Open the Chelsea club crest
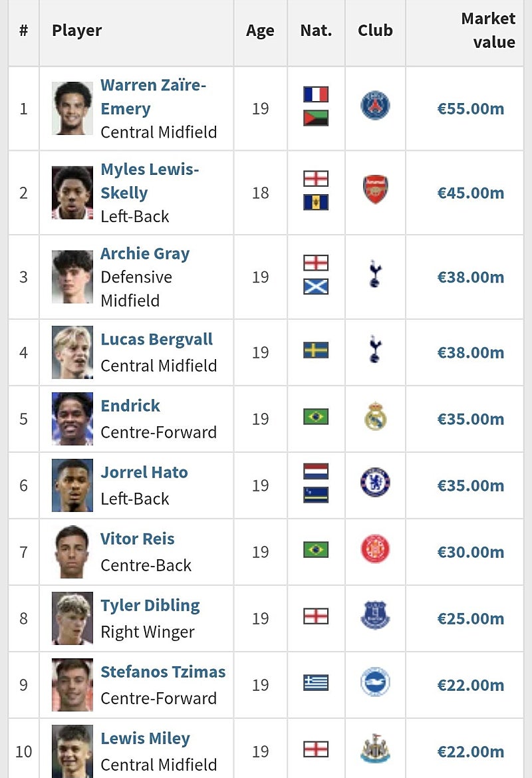Image resolution: width=532 pixels, height=778 pixels. 375,483
